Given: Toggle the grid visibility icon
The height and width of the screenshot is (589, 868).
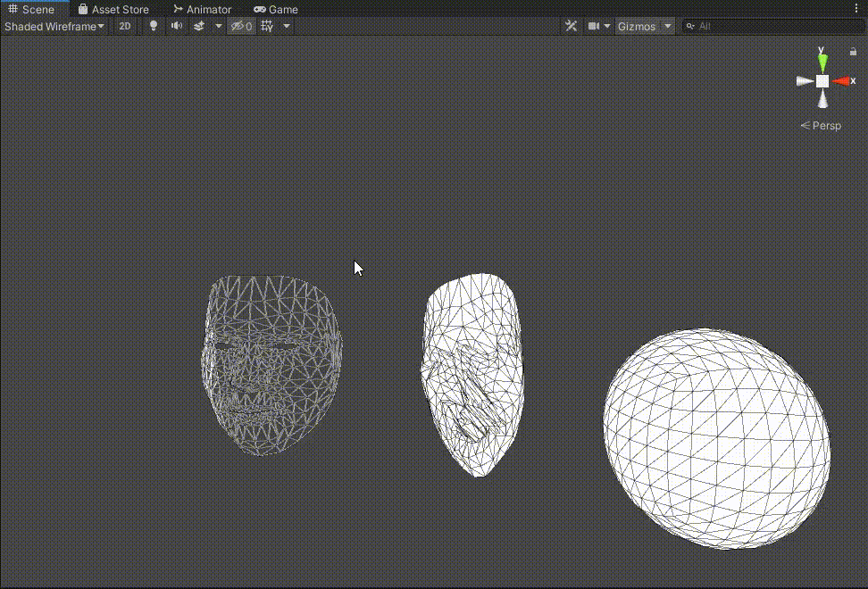Looking at the screenshot, I should pyautogui.click(x=267, y=26).
